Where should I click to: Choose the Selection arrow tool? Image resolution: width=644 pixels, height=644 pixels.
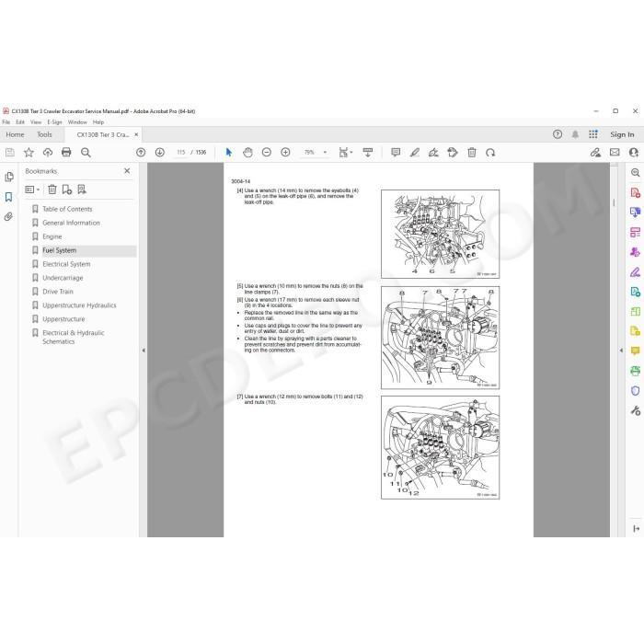pyautogui.click(x=229, y=153)
